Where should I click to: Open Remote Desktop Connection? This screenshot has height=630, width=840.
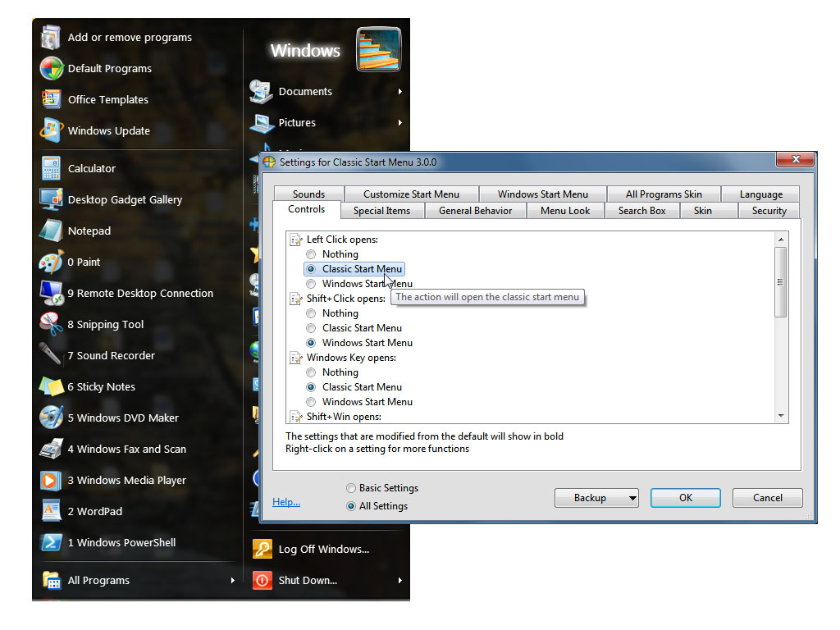139,294
